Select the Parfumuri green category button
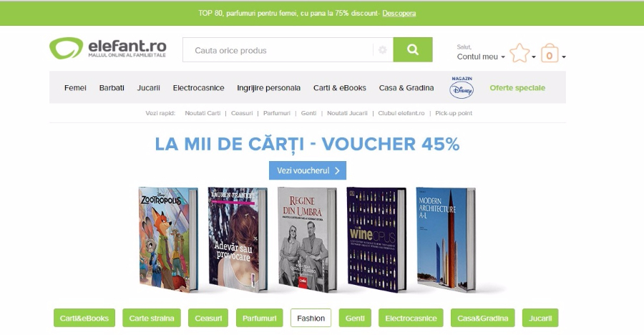Viewport: 644px width, 335px height. [x=260, y=318]
